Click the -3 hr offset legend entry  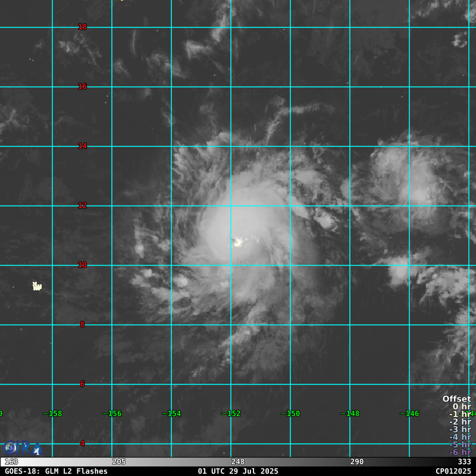pyautogui.click(x=460, y=429)
